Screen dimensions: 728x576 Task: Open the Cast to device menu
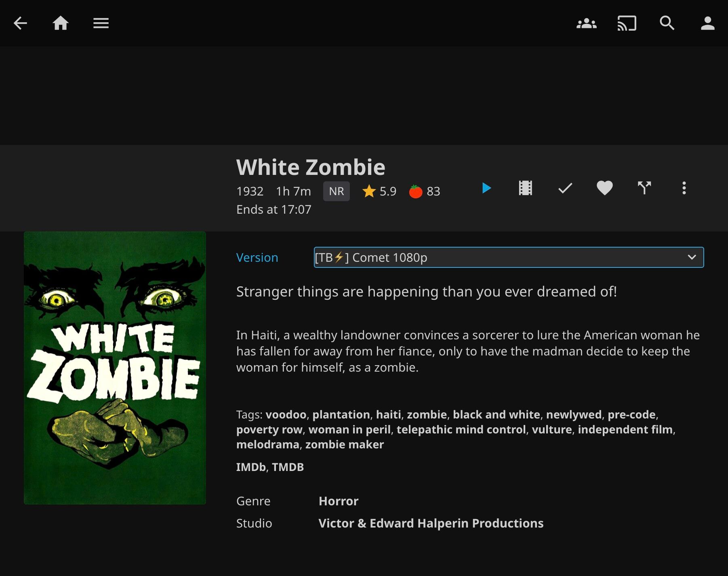click(627, 23)
